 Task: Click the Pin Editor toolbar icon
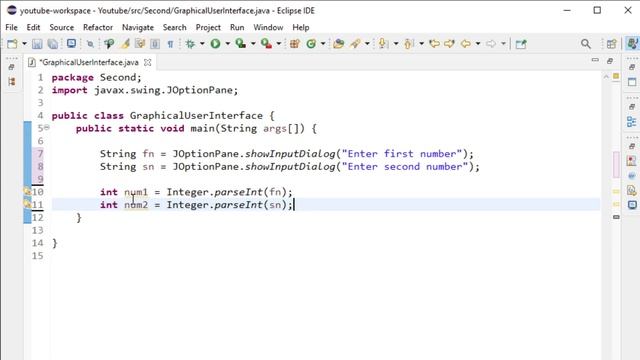point(521,44)
